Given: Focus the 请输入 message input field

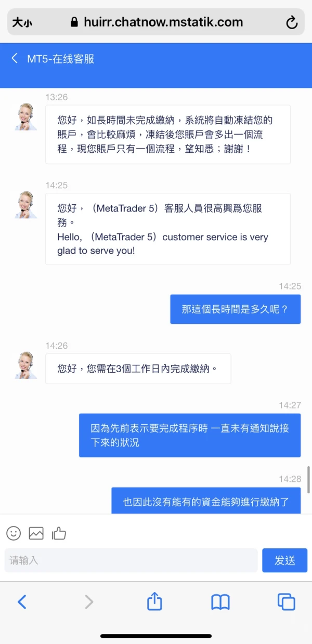Looking at the screenshot, I should point(131,560).
